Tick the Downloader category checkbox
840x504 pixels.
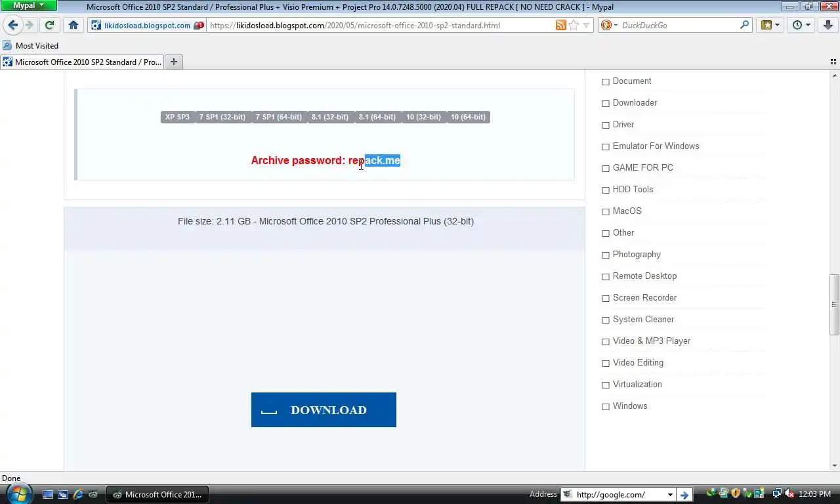coord(606,104)
